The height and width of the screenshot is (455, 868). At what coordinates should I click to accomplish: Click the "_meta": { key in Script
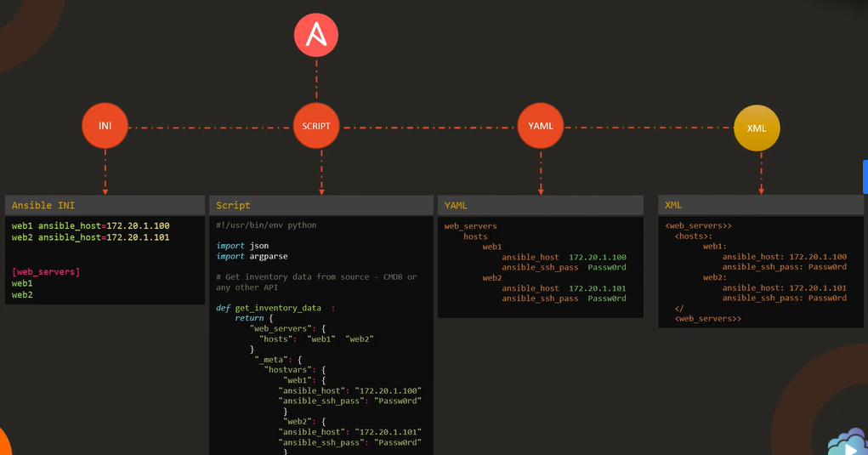point(279,360)
